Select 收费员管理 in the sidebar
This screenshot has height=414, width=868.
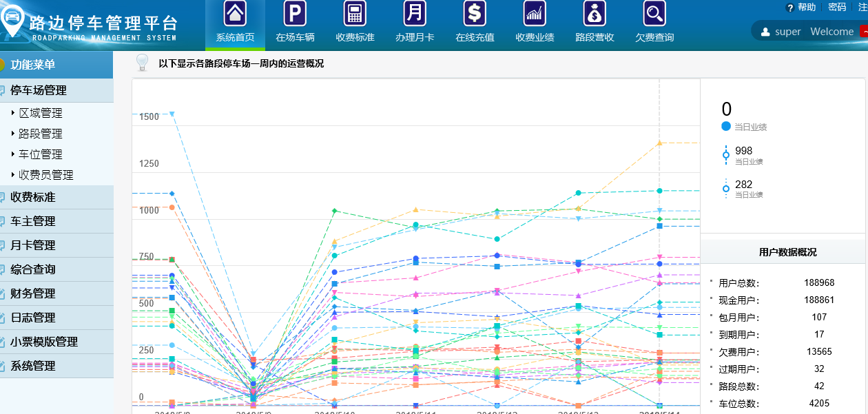[46, 175]
